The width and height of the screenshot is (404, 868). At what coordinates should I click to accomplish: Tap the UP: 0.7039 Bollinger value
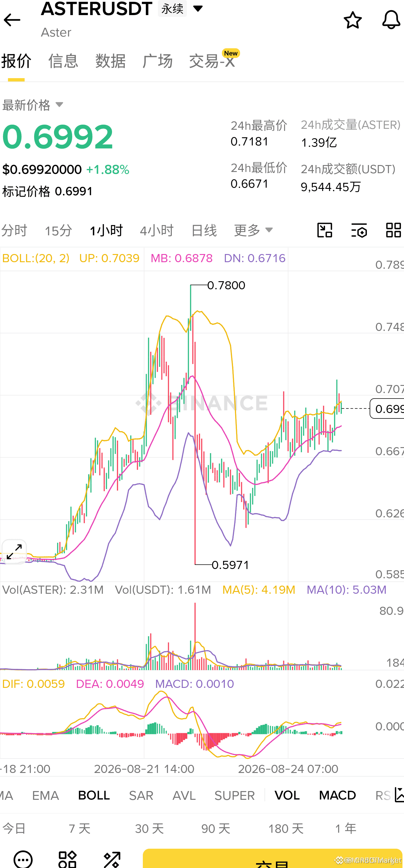point(109,258)
